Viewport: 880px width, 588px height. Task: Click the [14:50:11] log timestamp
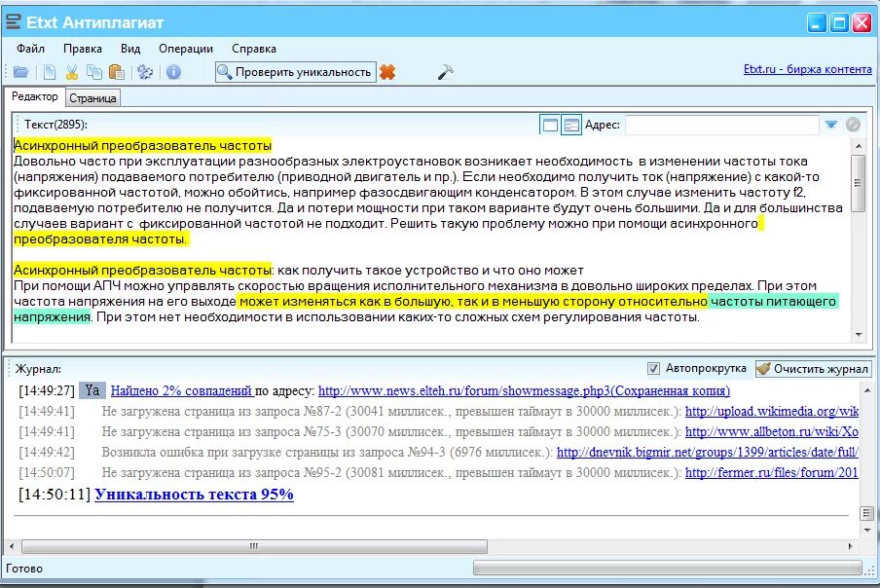54,495
